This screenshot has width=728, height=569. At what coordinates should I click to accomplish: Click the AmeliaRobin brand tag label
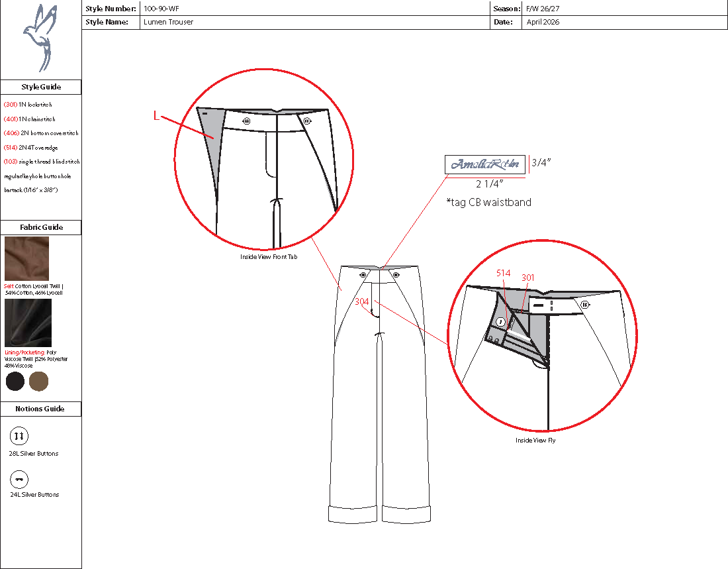click(484, 164)
